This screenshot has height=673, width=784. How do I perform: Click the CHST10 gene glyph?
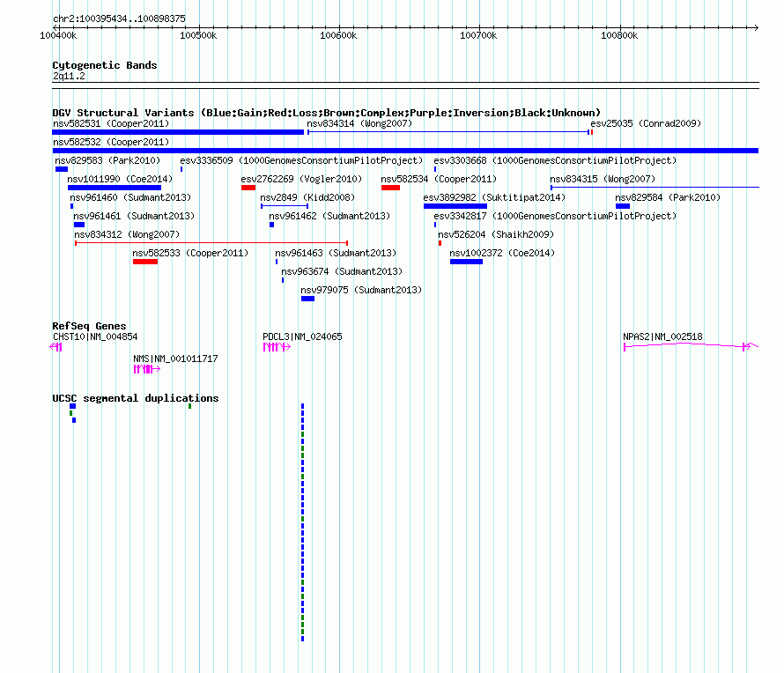coord(56,347)
